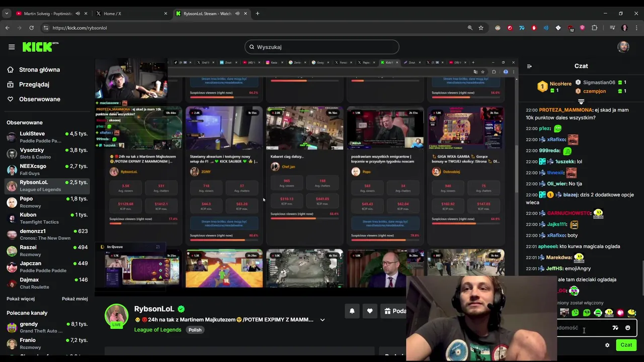Viewport: 644px width, 362px height.
Task: Click Pokaż mniej under followed channels
Action: (74, 299)
